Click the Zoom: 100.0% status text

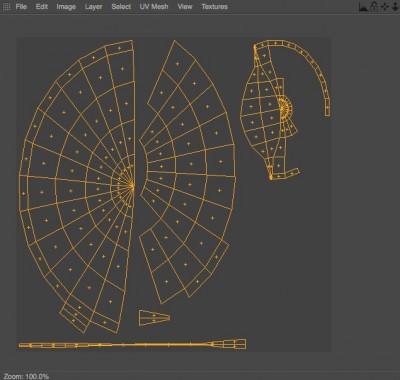pos(26,376)
